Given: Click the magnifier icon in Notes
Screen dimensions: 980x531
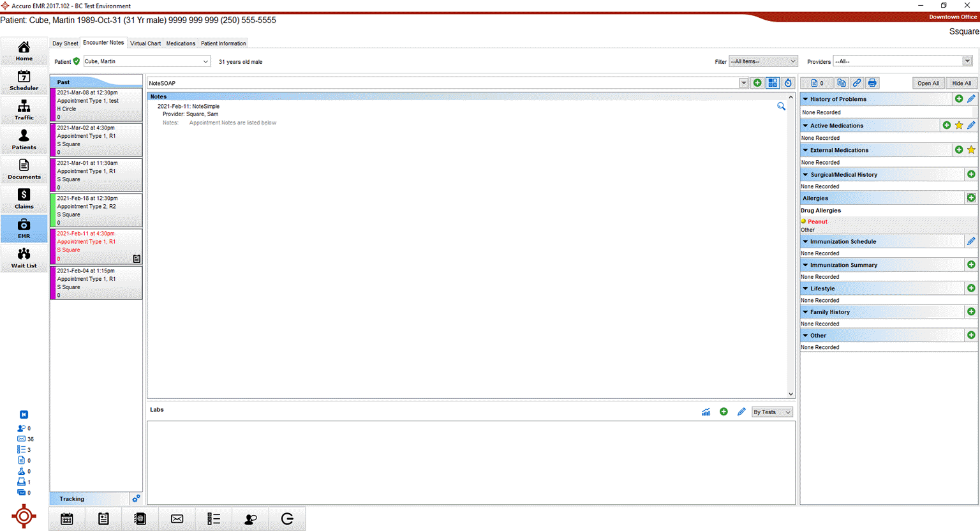Looking at the screenshot, I should (781, 107).
